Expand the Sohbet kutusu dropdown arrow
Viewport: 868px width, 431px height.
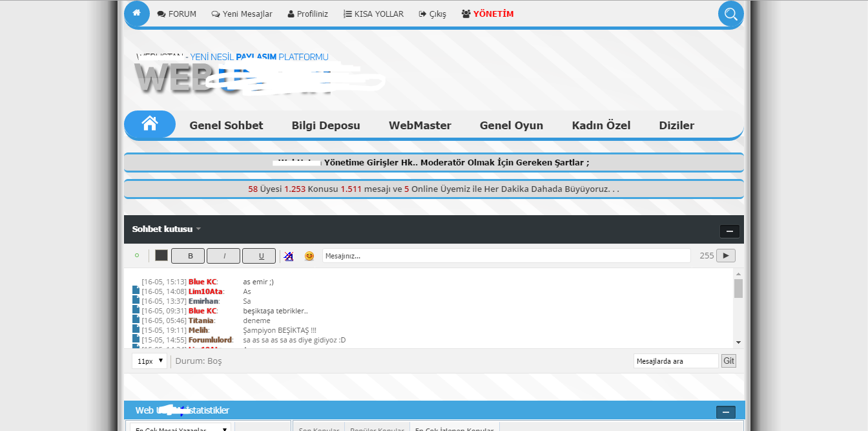(198, 229)
